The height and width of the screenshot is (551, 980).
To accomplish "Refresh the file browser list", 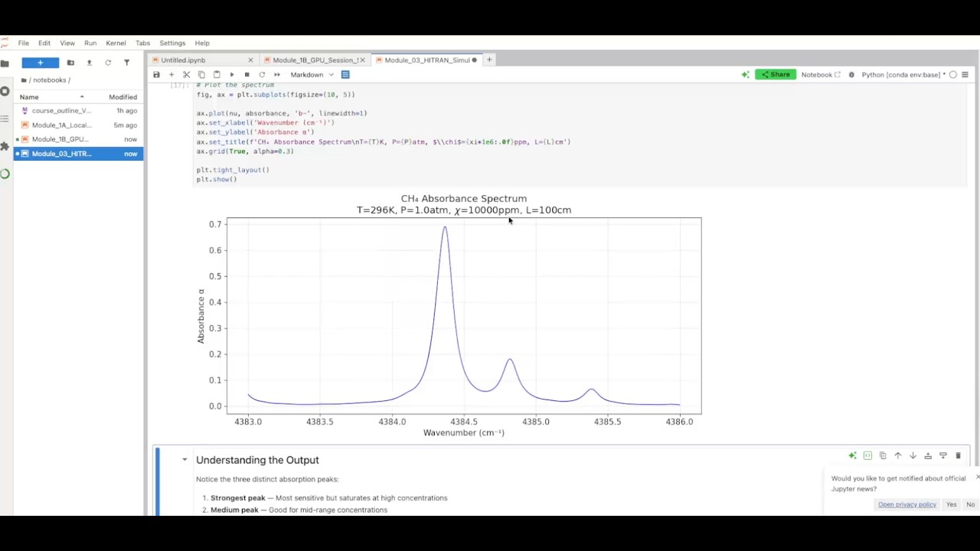I will 108,63.
